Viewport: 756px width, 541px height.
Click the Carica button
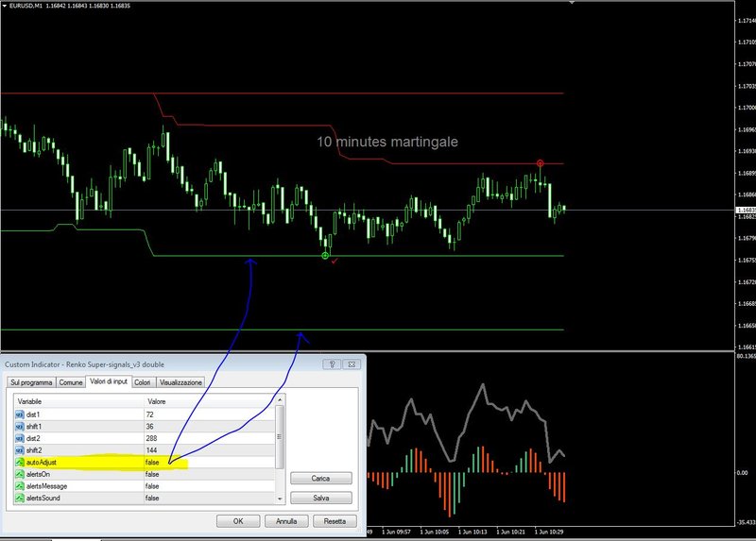pos(321,479)
